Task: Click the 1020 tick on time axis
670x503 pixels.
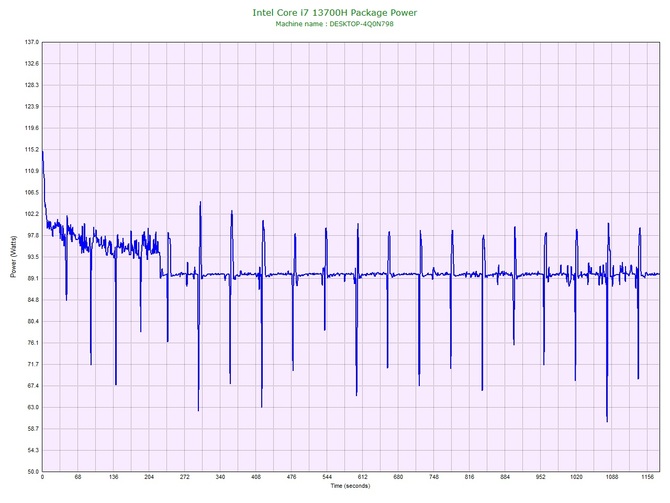Action: pos(576,477)
